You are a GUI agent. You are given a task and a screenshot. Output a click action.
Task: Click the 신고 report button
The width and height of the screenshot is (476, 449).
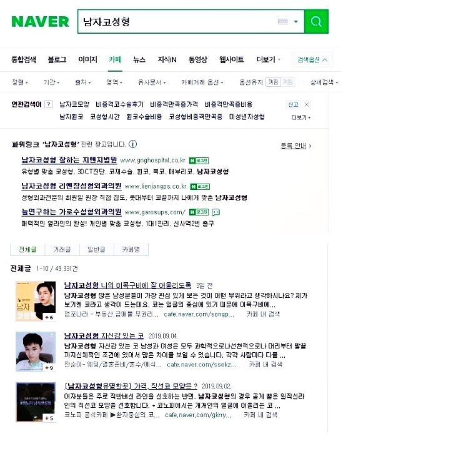(x=293, y=105)
